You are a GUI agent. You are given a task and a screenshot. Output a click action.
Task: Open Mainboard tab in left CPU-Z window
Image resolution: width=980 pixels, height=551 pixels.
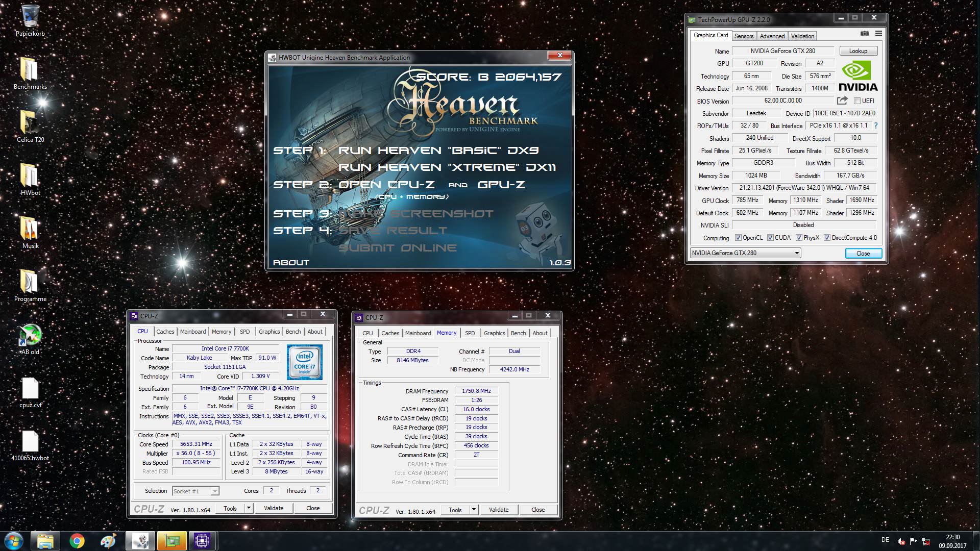click(193, 332)
